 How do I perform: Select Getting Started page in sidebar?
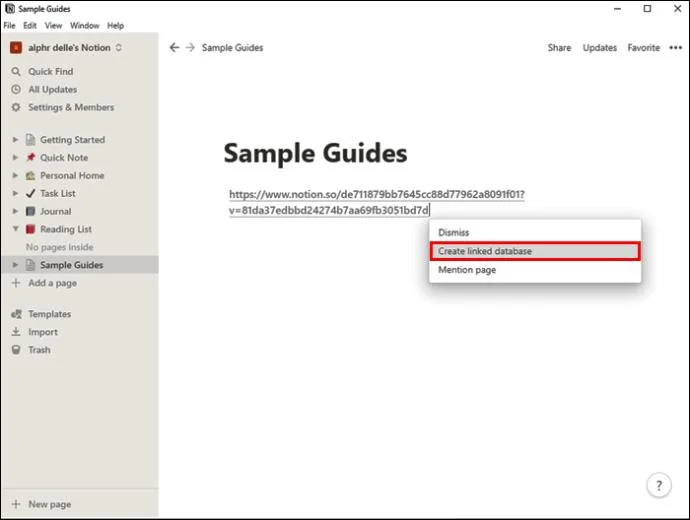(73, 140)
